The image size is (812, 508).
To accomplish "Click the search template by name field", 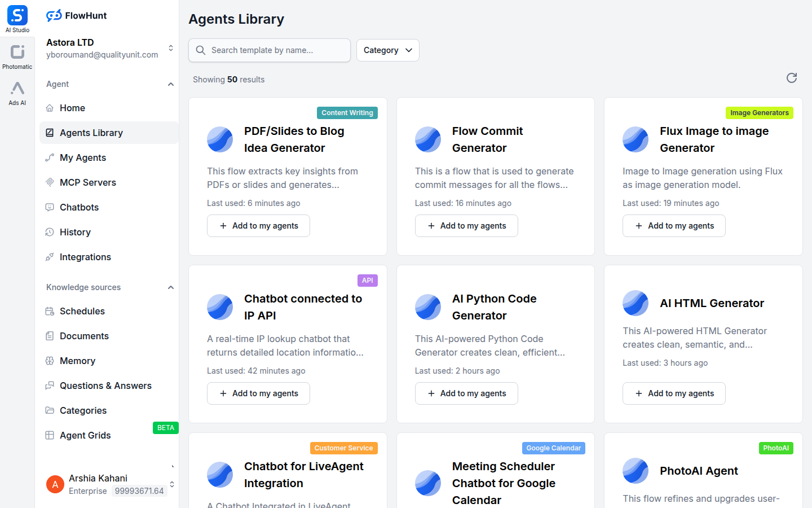I will [x=269, y=50].
